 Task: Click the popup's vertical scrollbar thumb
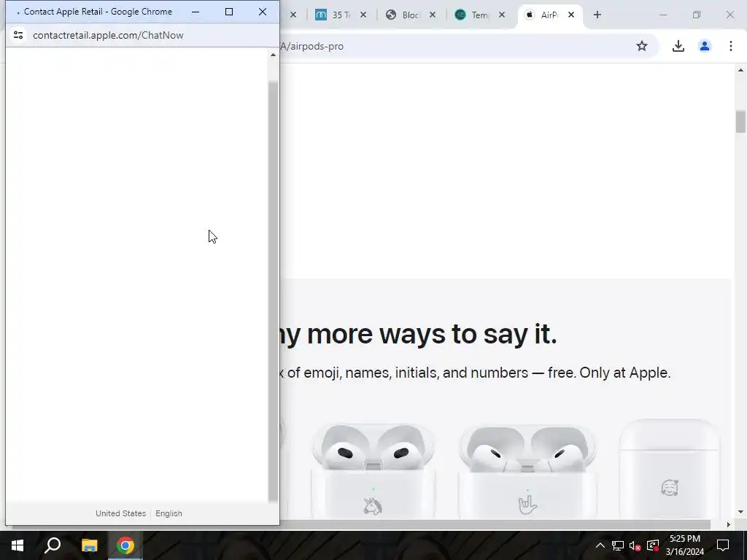[273, 292]
